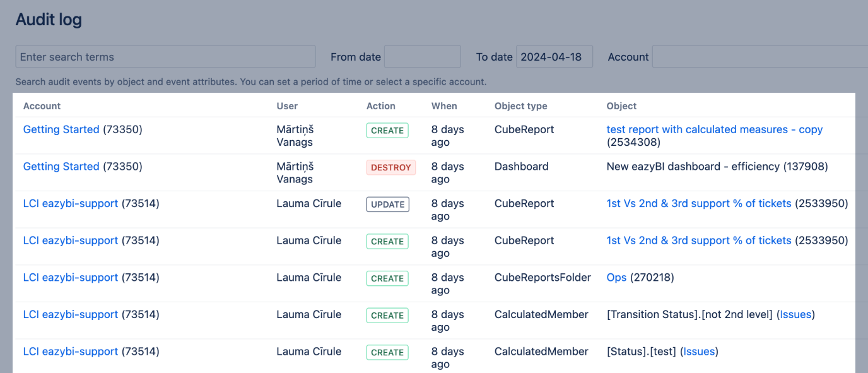Sort by the Object type column header
Image resolution: width=868 pixels, height=373 pixels.
[520, 106]
